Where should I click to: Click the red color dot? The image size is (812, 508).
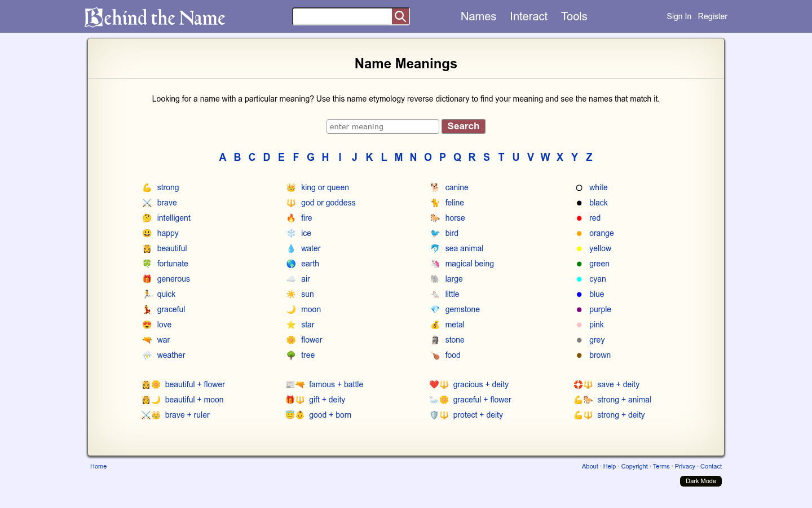[x=579, y=218]
